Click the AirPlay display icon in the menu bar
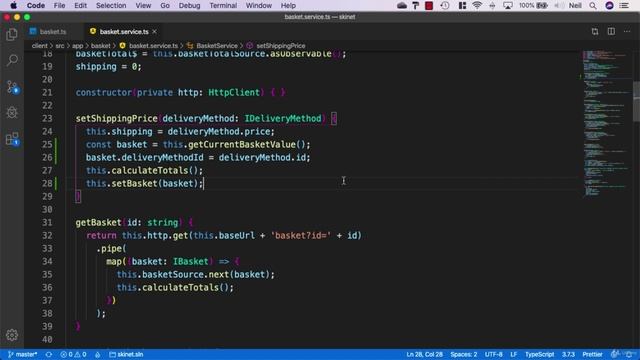Viewport: 640px width, 360px height. coord(508,5)
